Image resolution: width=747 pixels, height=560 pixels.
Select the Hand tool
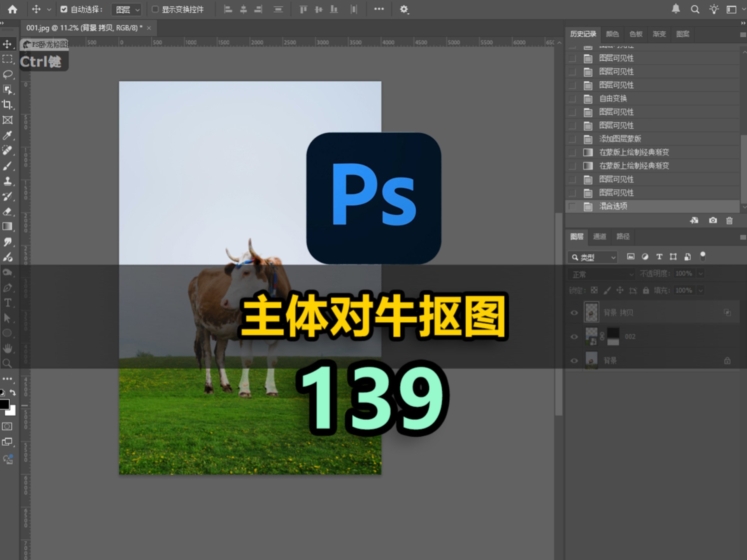click(x=7, y=348)
